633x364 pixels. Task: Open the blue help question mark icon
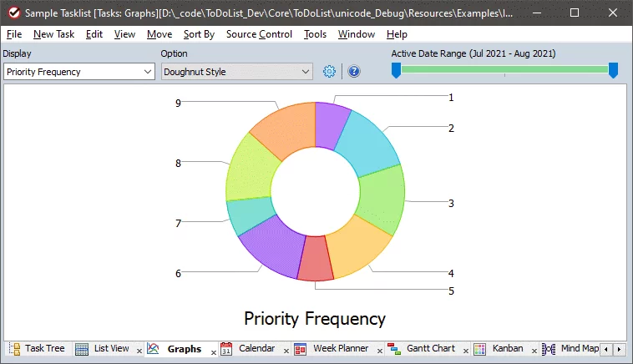[x=354, y=72]
